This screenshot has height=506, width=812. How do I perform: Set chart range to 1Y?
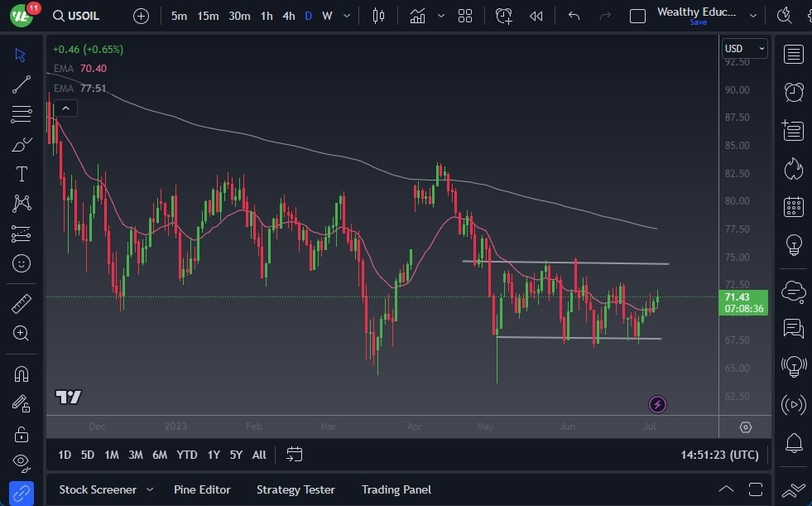[214, 455]
